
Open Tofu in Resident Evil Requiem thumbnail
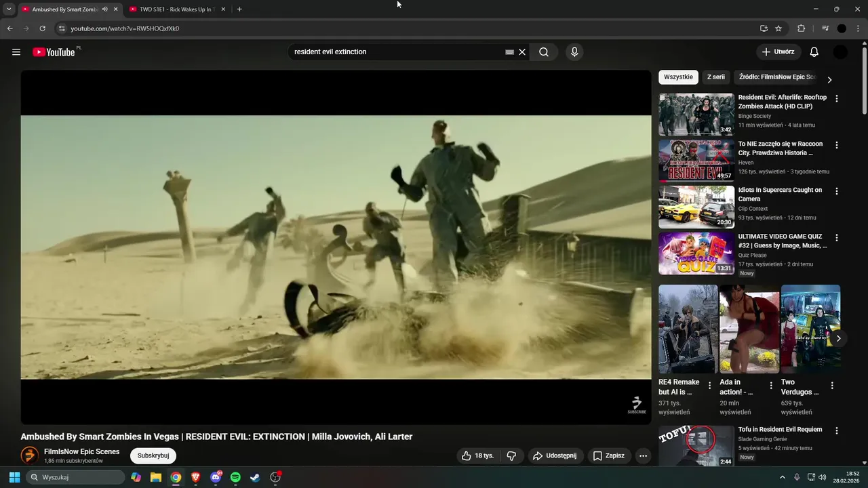[x=696, y=445]
